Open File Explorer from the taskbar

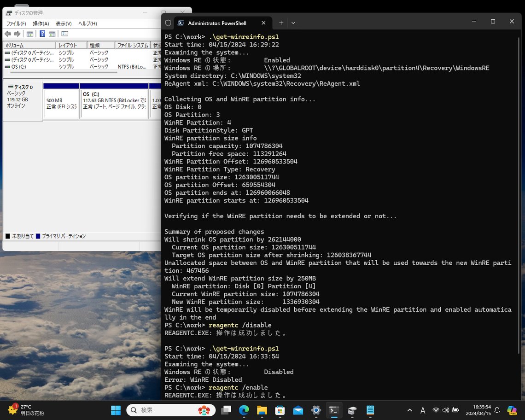(x=262, y=410)
